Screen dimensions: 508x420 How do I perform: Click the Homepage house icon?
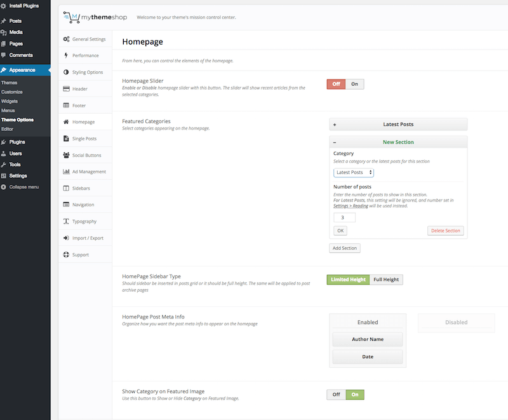coord(66,122)
